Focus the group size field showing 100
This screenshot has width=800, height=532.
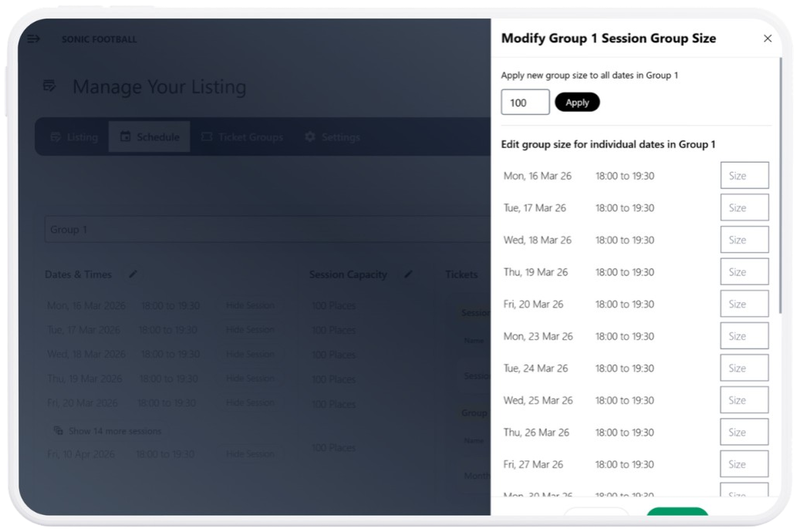point(525,102)
